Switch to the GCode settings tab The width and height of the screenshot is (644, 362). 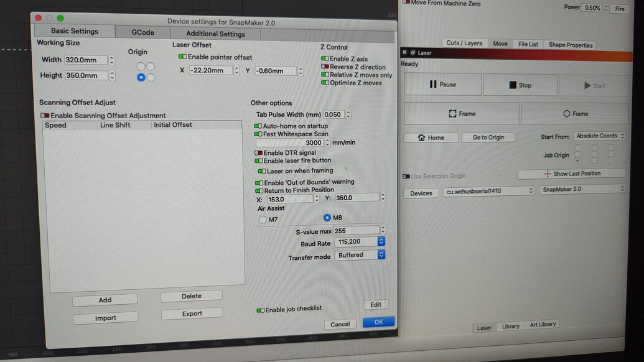(142, 32)
